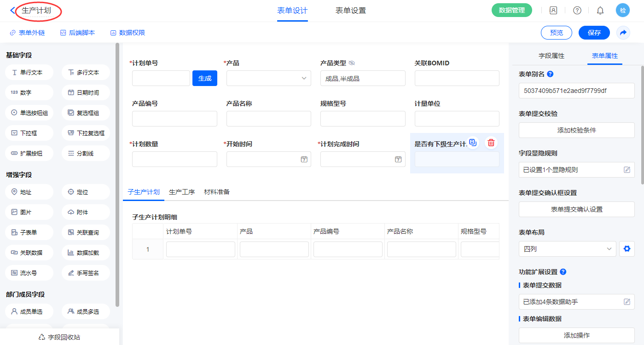Open the help question mark icon
644x345 pixels.
click(577, 10)
